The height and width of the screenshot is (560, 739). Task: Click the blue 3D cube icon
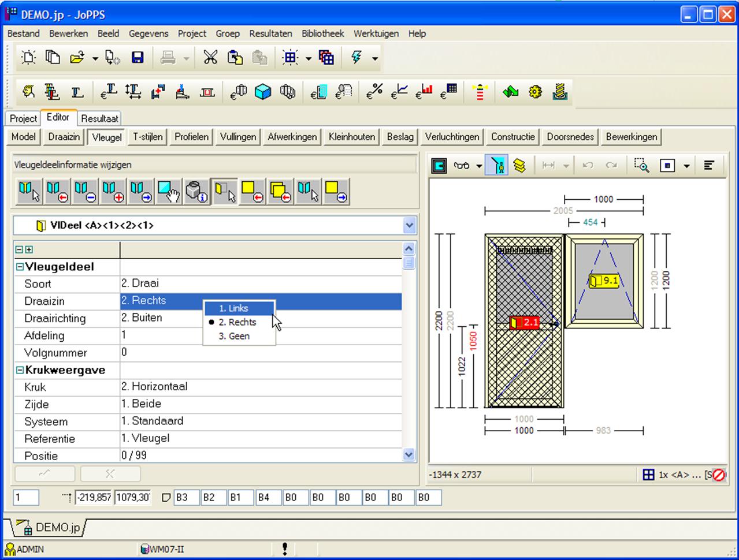click(263, 92)
